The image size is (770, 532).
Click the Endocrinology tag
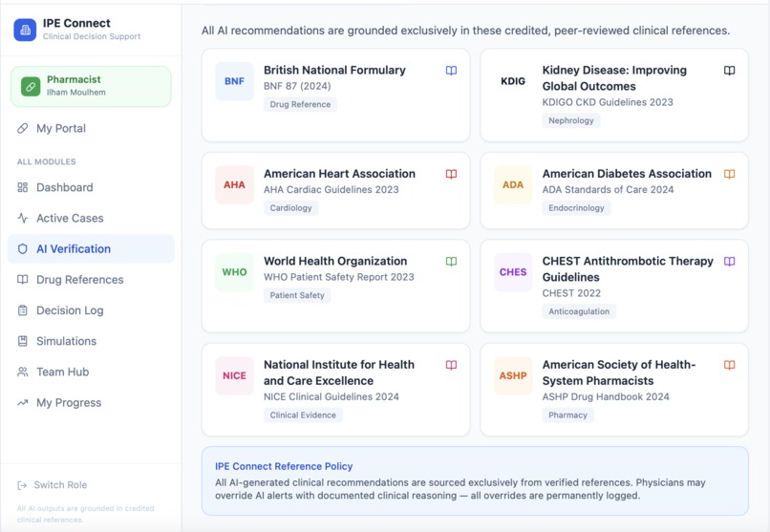(576, 208)
